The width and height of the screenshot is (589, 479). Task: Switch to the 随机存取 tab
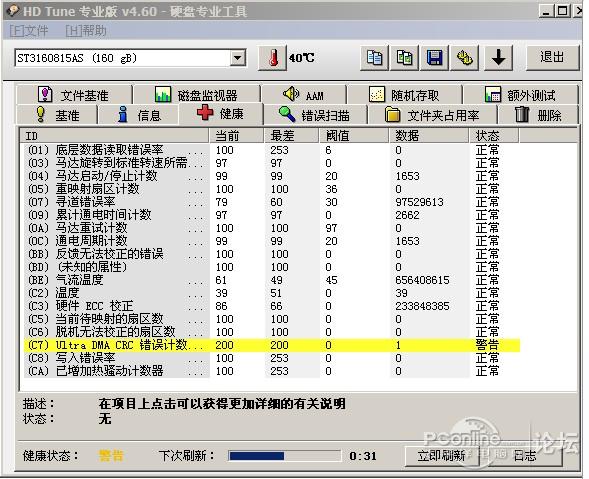point(405,95)
